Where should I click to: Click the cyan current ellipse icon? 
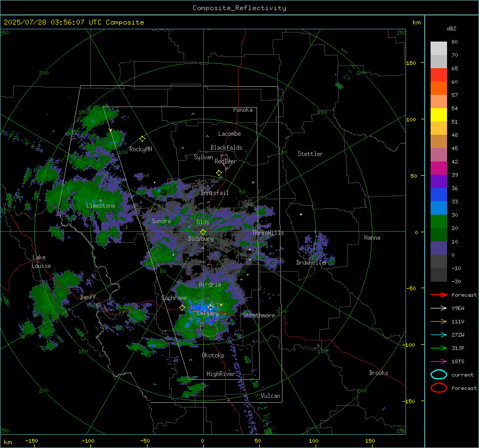[439, 374]
